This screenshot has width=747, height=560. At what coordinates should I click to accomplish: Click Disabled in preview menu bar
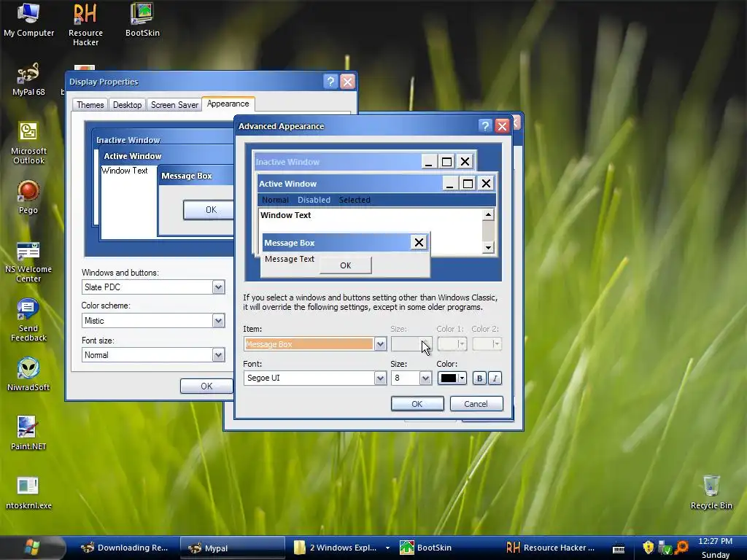pos(314,200)
